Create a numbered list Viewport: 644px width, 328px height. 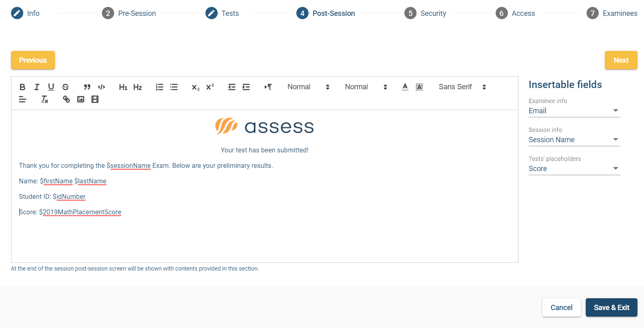click(x=159, y=87)
